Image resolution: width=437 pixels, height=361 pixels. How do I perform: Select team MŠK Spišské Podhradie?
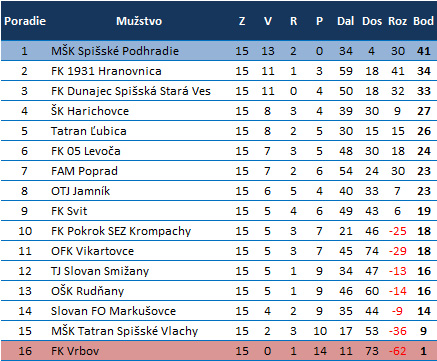(x=115, y=51)
